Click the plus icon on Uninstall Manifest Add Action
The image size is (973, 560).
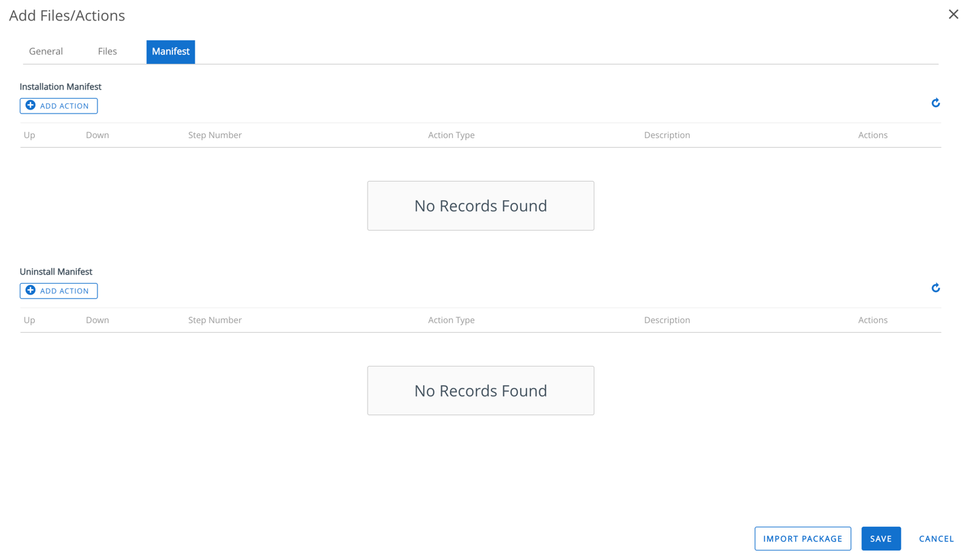(31, 291)
